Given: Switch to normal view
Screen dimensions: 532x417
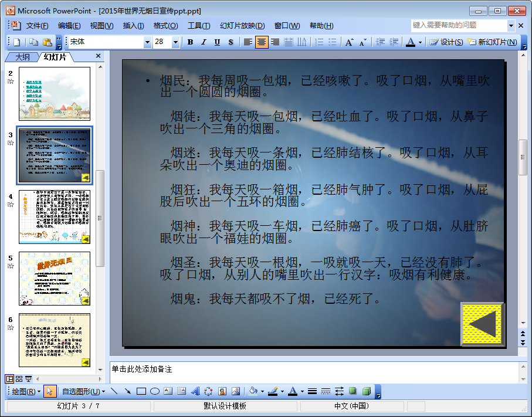Looking at the screenshot, I should (x=9, y=379).
